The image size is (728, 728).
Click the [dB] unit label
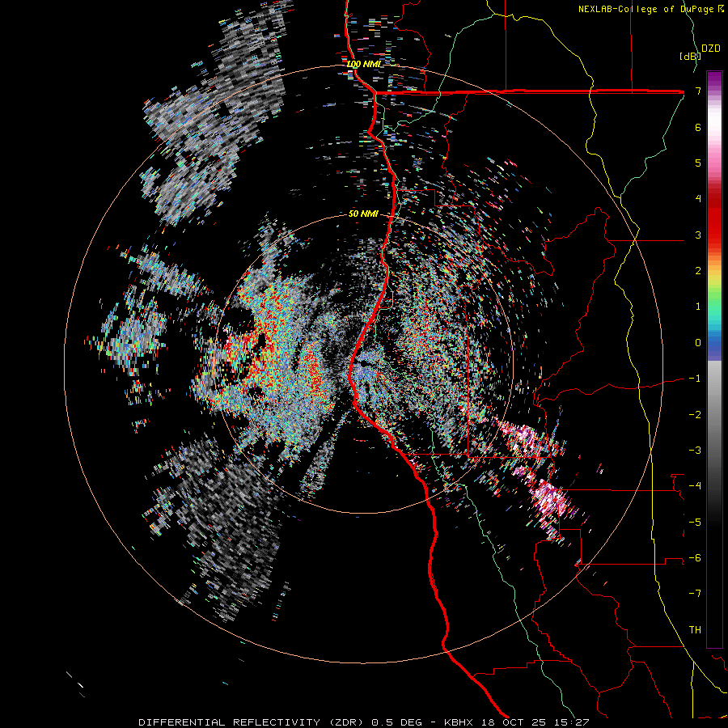click(x=690, y=56)
